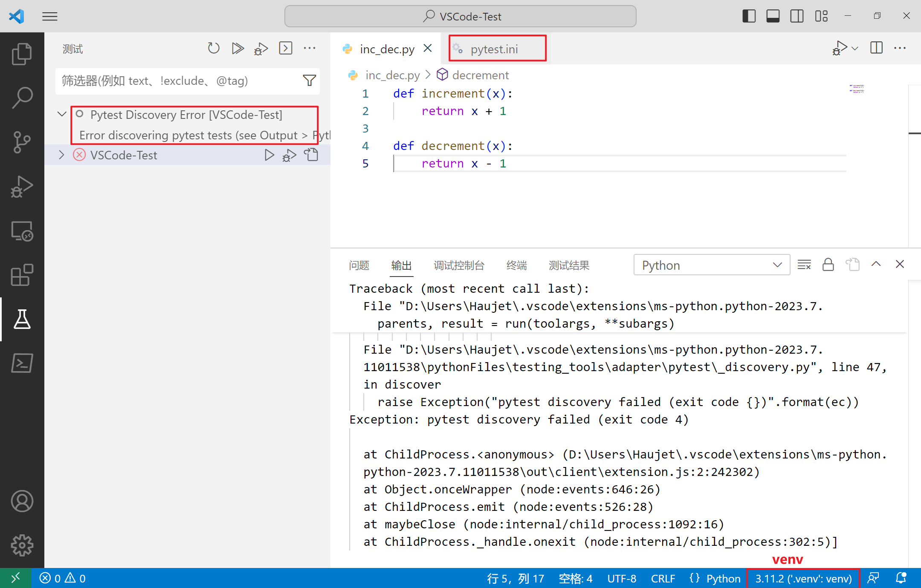Open Run and Debug sidebar icon
The width and height of the screenshot is (921, 588).
click(x=22, y=186)
